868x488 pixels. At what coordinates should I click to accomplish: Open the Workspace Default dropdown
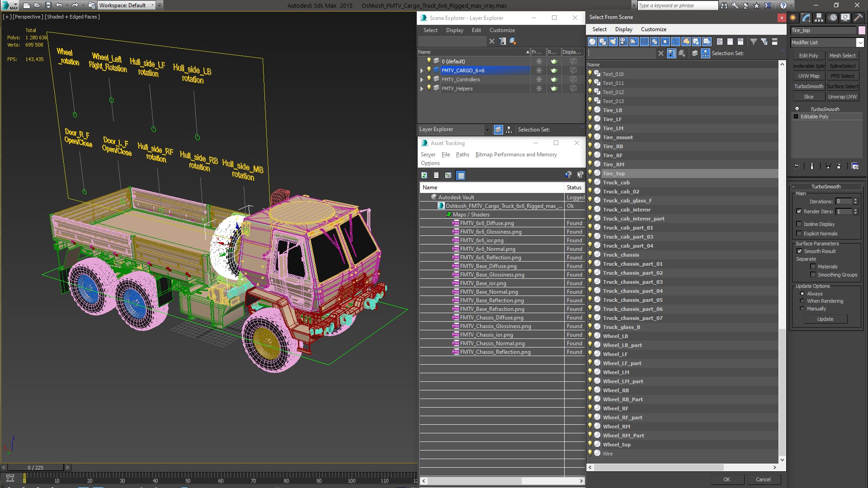[152, 5]
